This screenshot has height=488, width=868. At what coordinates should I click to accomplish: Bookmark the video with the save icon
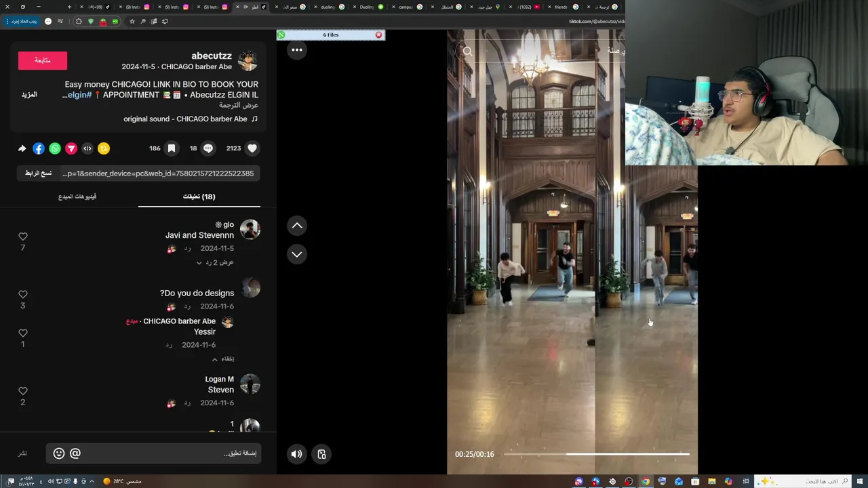tap(172, 148)
